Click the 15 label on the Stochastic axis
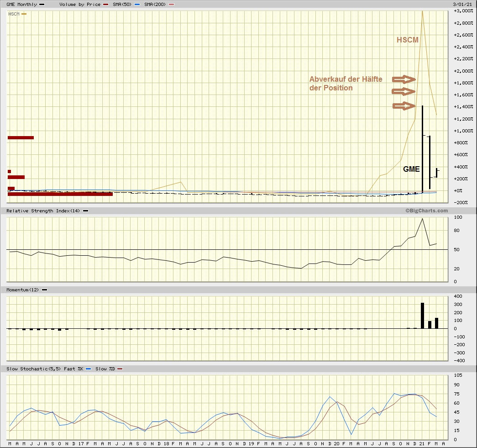 pos(456,430)
